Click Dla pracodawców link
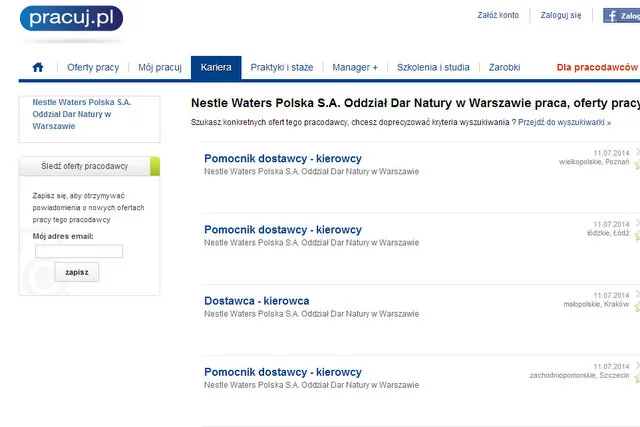This screenshot has height=427, width=640. click(597, 67)
